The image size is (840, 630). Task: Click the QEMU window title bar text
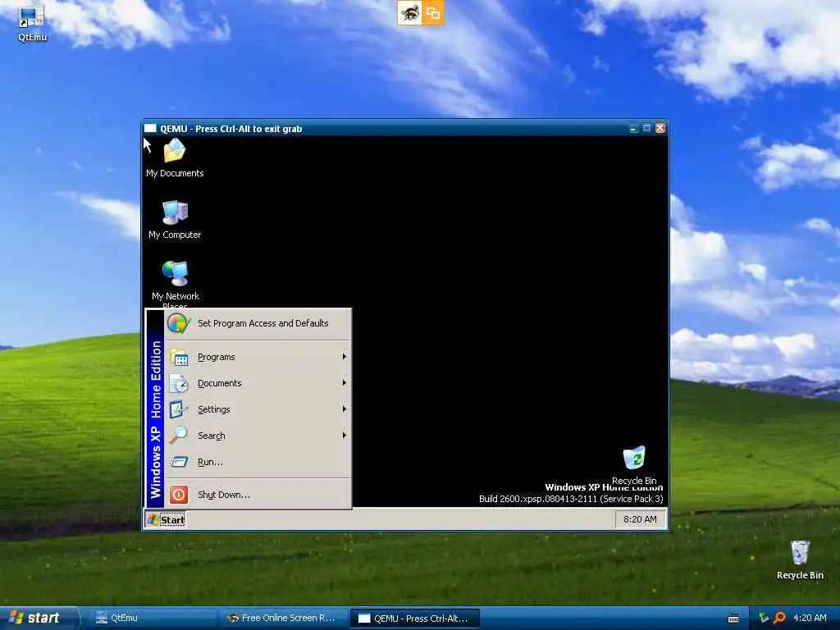231,129
